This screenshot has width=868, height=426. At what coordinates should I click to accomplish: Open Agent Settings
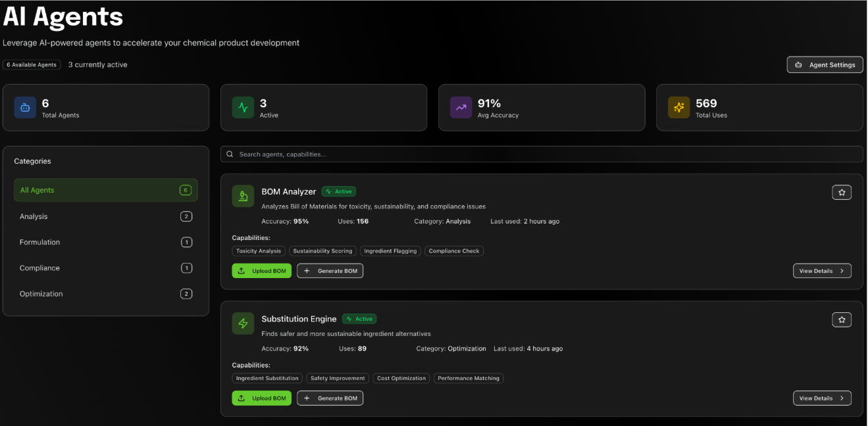pos(825,64)
